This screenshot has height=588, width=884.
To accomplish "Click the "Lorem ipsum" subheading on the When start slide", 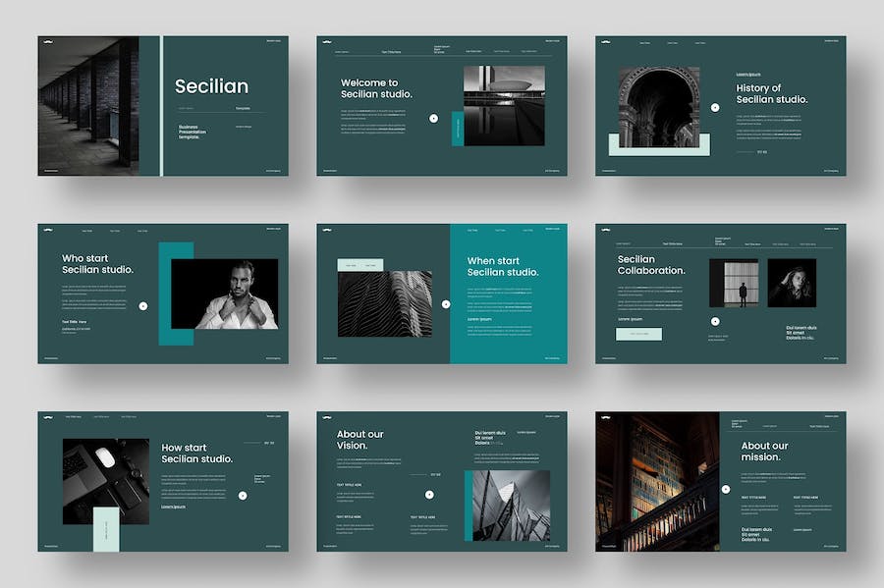I will click(x=479, y=319).
